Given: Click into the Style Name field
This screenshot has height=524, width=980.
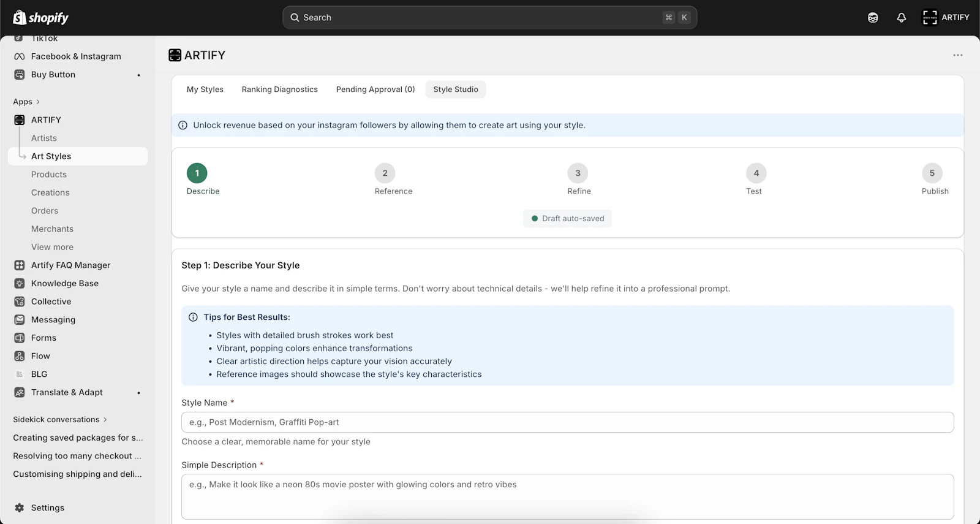Looking at the screenshot, I should [568, 422].
